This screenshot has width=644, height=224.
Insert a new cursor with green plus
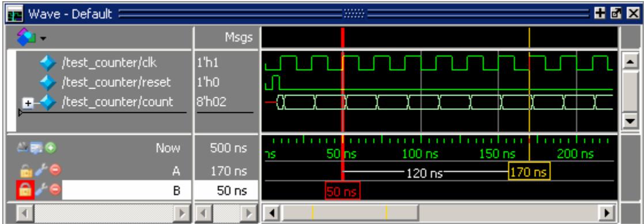51,147
